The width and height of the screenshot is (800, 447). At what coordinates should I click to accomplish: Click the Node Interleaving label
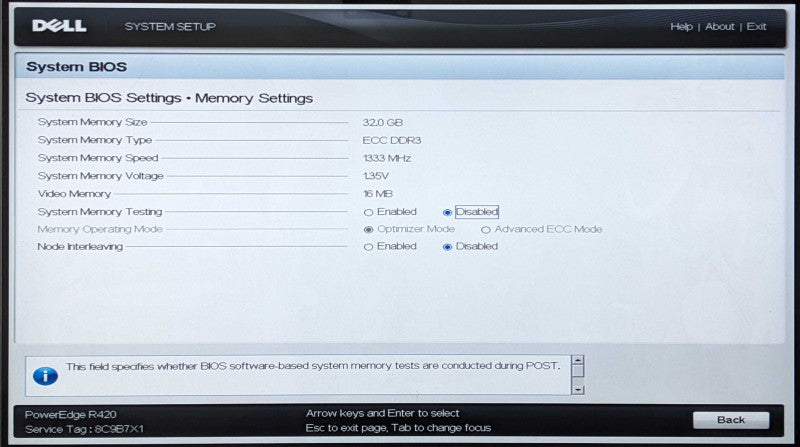80,246
